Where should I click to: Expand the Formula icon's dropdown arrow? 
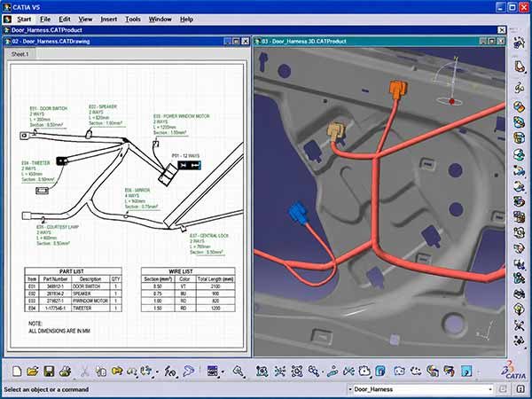pyautogui.click(x=177, y=376)
